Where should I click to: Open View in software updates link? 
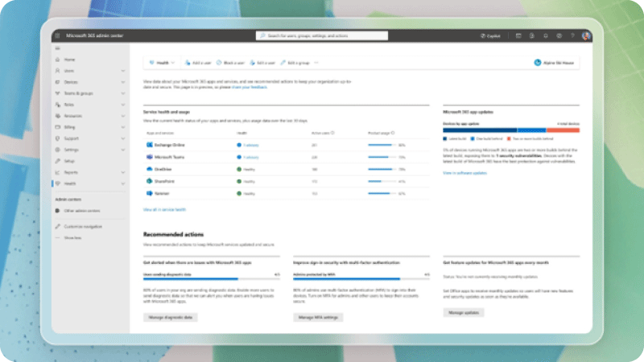464,173
